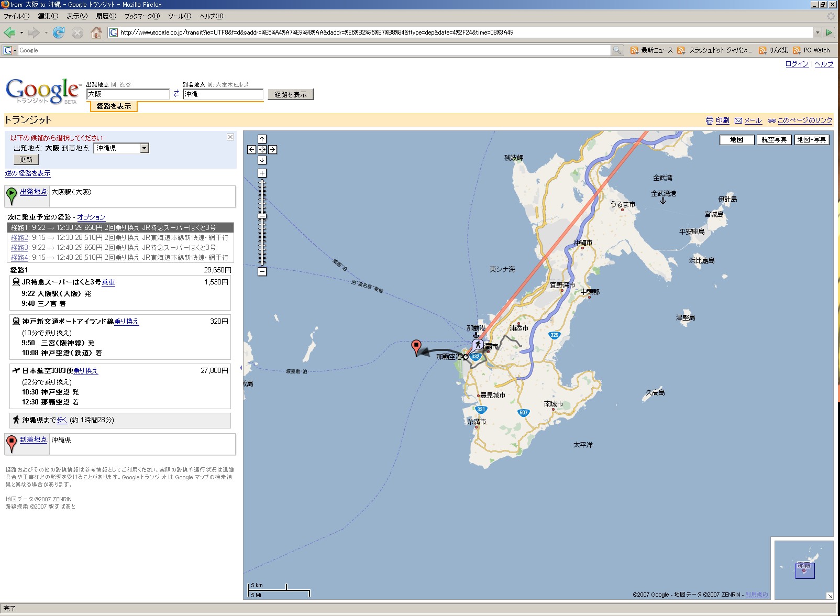Click the 逆の経路を表示 link
840x616 pixels.
click(x=28, y=173)
